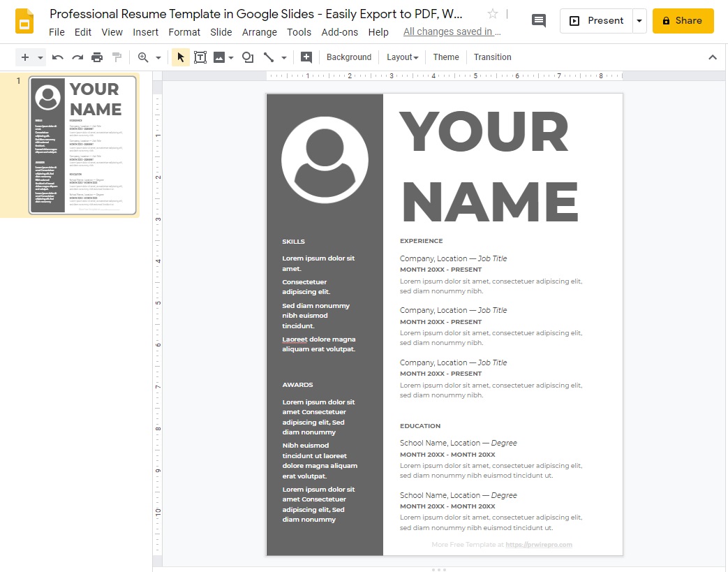Click the presentation title field
This screenshot has height=572, width=728.
[x=256, y=14]
